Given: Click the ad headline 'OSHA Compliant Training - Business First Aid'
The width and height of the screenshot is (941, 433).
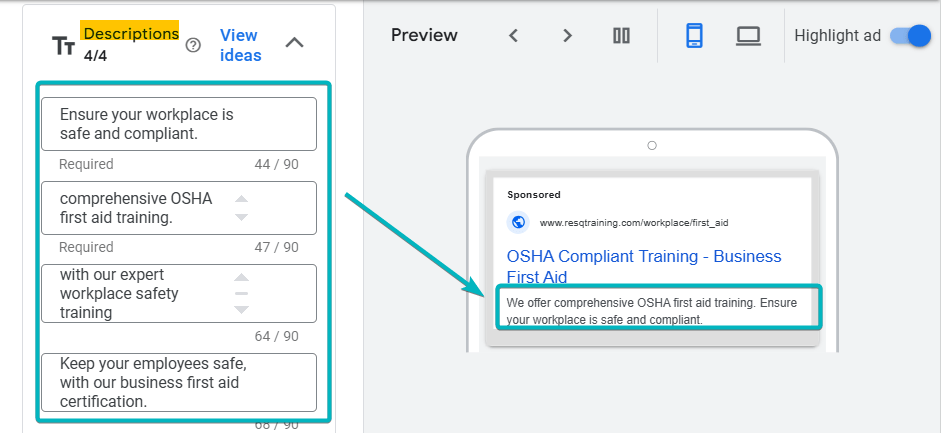Looking at the screenshot, I should 644,266.
